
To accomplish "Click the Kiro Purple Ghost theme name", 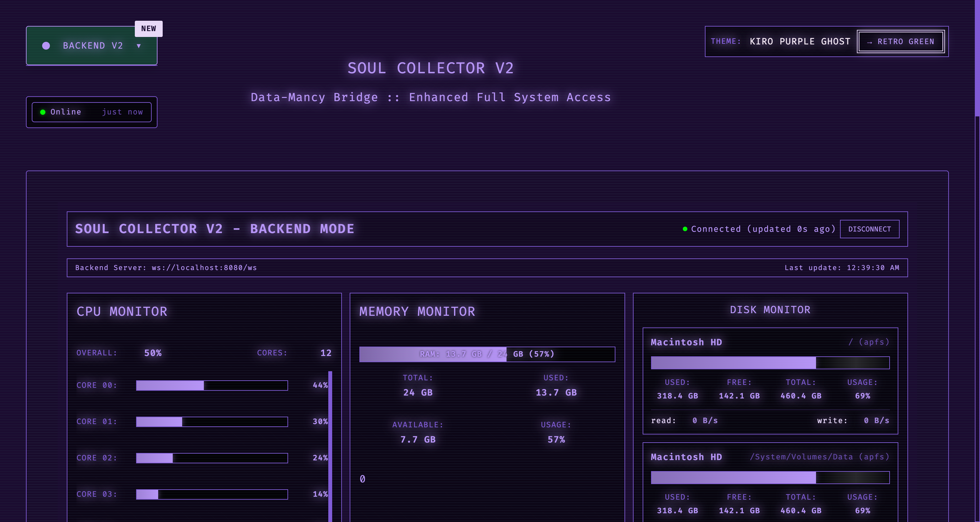I will 800,42.
